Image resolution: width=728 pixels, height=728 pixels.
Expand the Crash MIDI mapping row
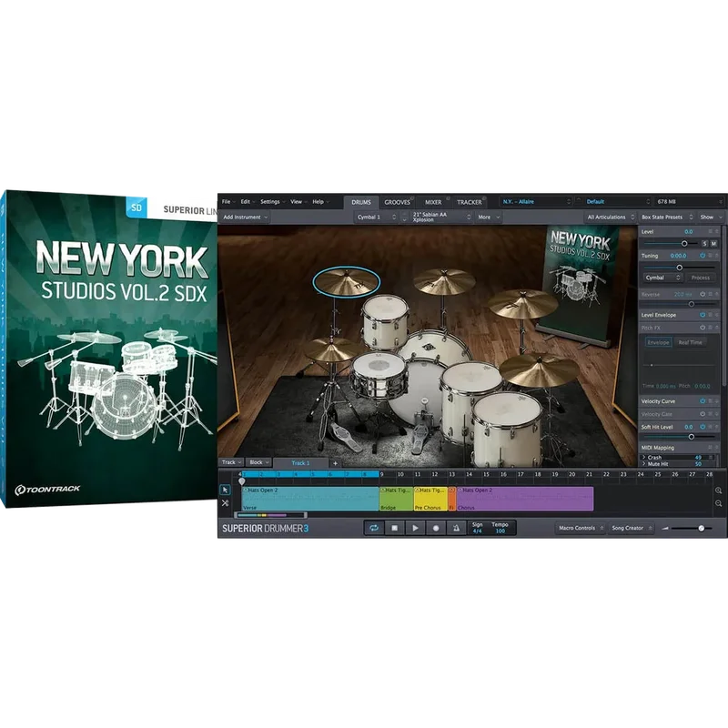click(x=644, y=458)
